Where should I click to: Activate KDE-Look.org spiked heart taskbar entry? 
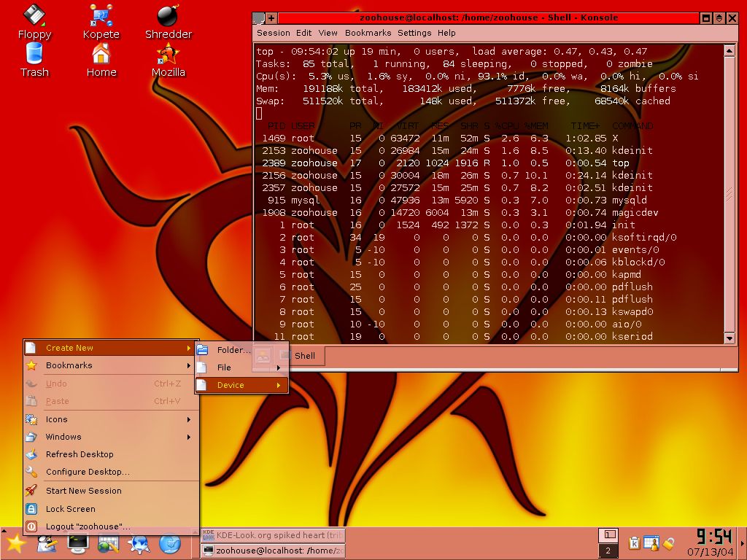[273, 535]
